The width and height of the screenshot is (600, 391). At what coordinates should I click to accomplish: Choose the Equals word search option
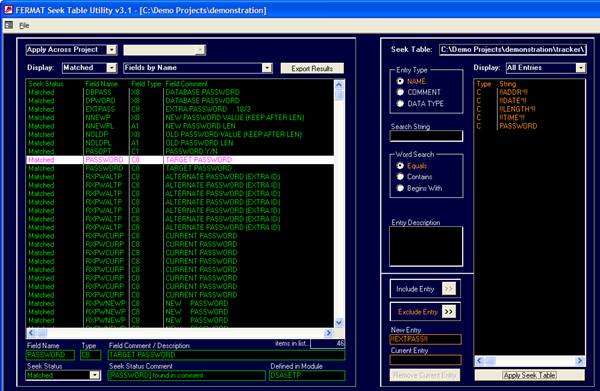click(400, 166)
